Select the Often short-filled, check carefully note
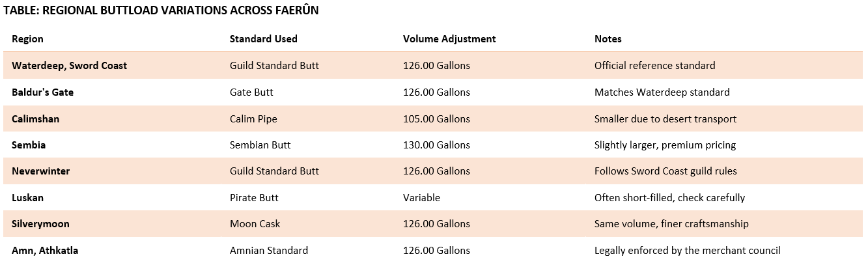 [x=669, y=198]
